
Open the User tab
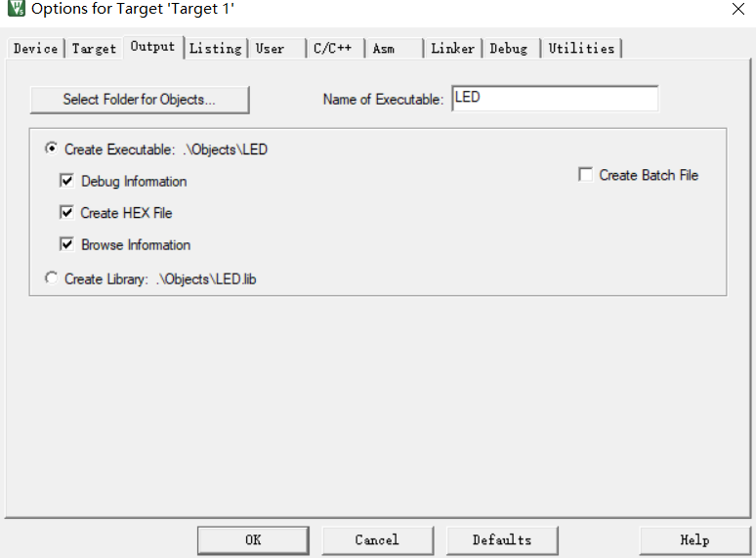276,48
